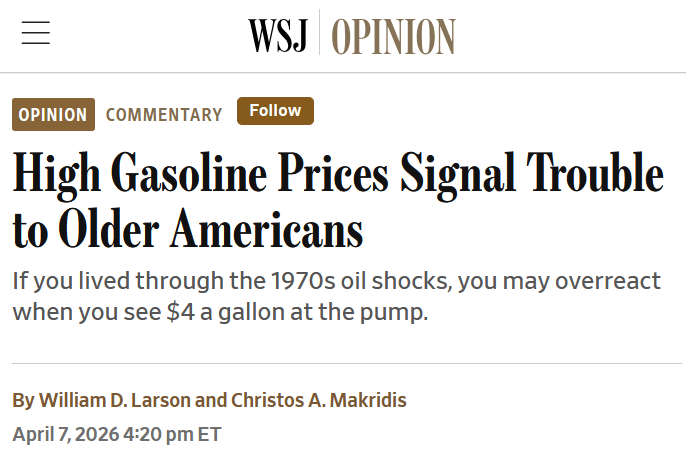
Task: Go to the Opinion section via header logo
Action: click(393, 36)
